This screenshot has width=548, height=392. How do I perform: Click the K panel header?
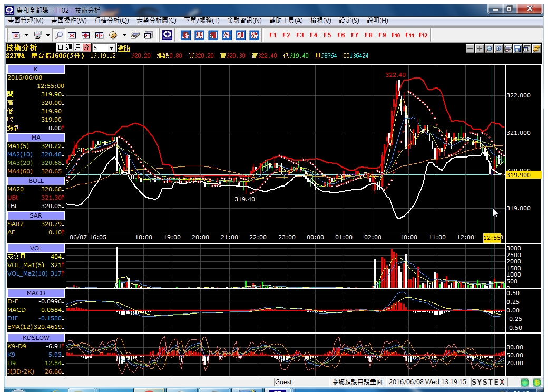[36, 69]
